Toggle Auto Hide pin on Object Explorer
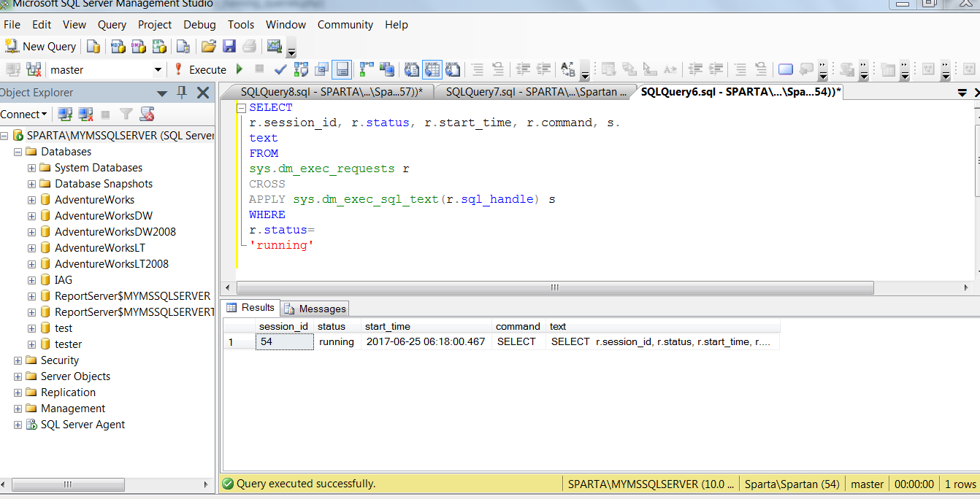The image size is (980, 499). [x=182, y=93]
